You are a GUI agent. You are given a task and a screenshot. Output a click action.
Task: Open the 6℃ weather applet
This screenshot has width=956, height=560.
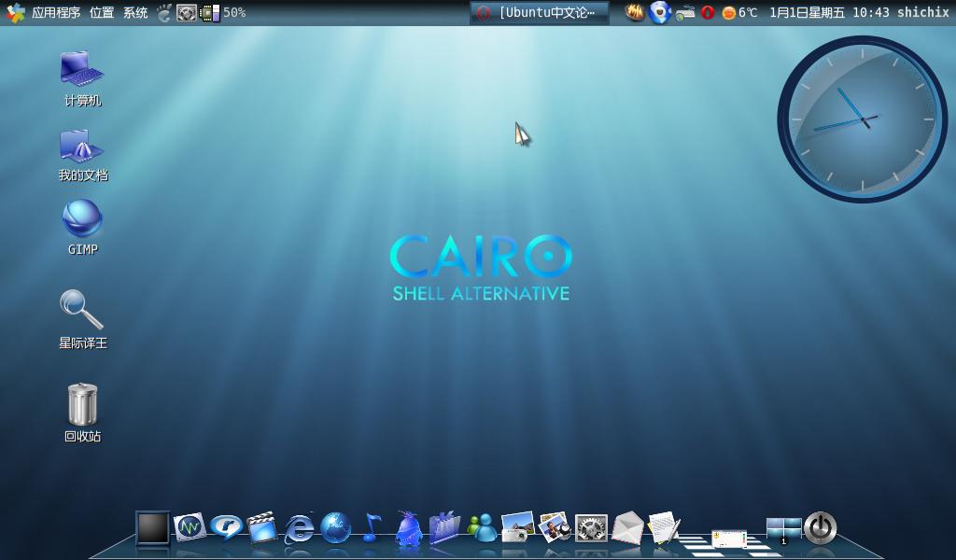pos(739,12)
